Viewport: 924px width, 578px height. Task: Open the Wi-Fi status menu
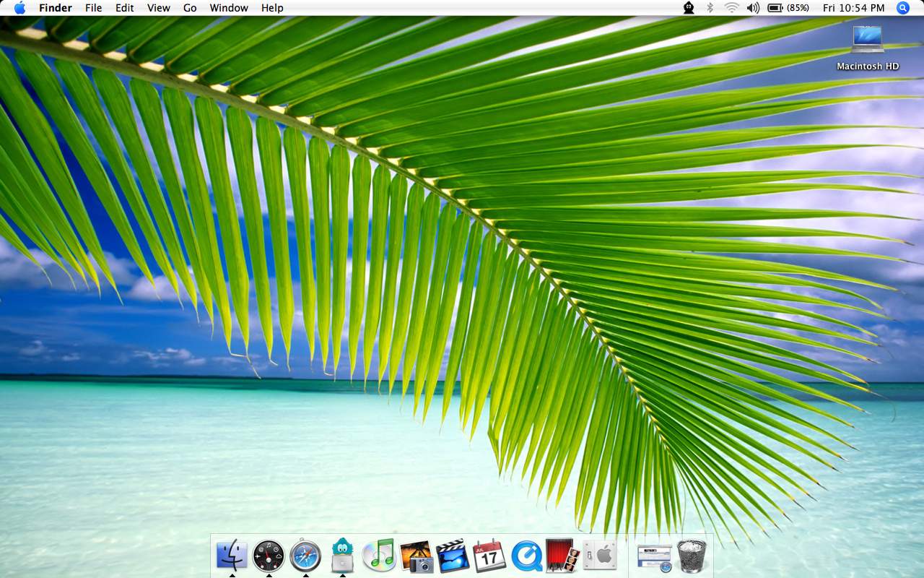click(731, 8)
